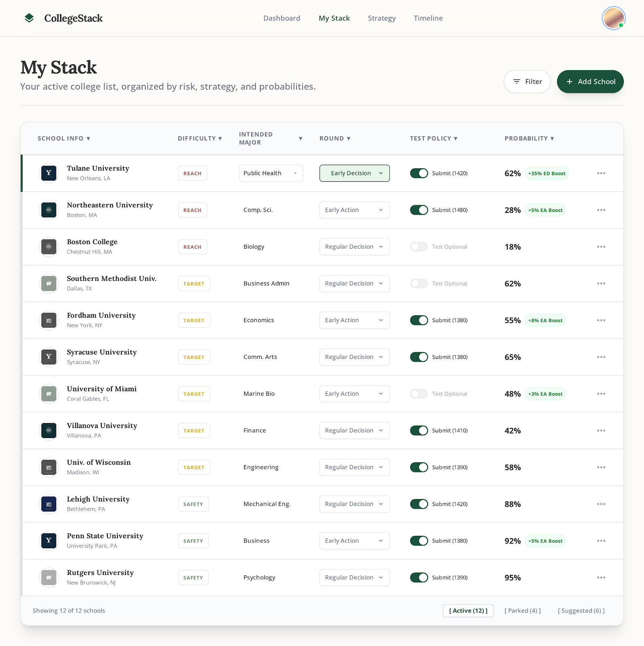Viewport: 644px width, 646px height.
Task: Enable score submission for Boston College
Action: [419, 247]
